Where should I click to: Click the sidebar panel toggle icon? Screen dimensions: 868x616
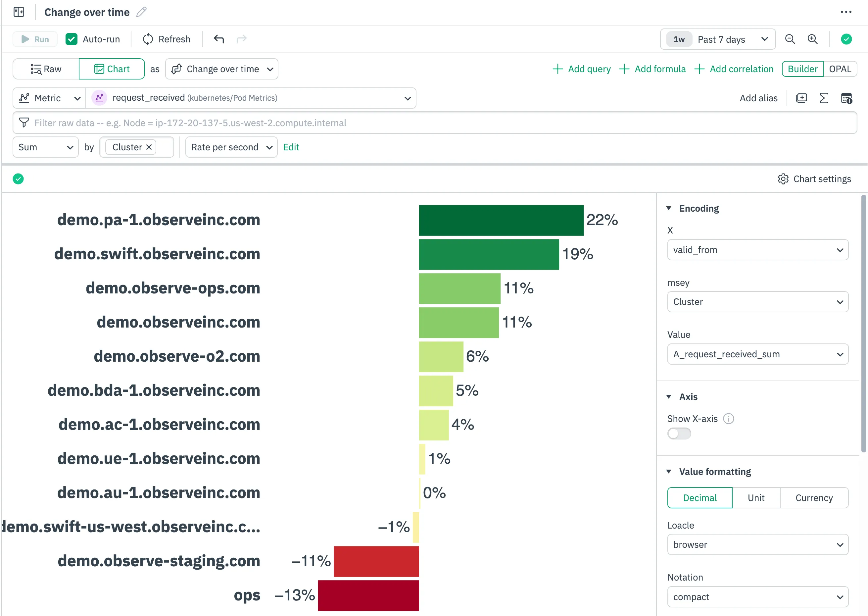(19, 12)
